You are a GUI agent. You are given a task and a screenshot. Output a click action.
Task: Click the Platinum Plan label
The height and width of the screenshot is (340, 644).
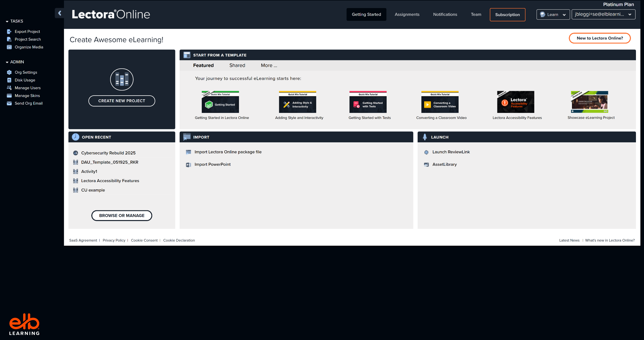[618, 5]
